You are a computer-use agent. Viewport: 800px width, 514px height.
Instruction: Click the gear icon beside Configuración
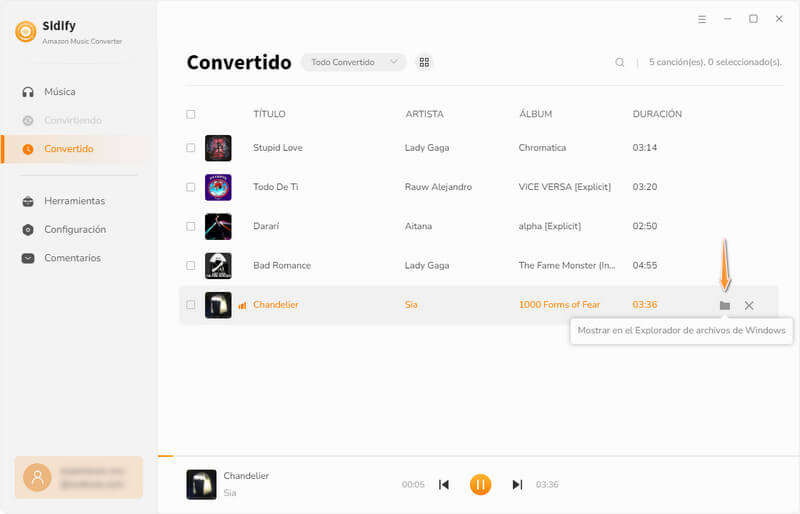click(28, 230)
